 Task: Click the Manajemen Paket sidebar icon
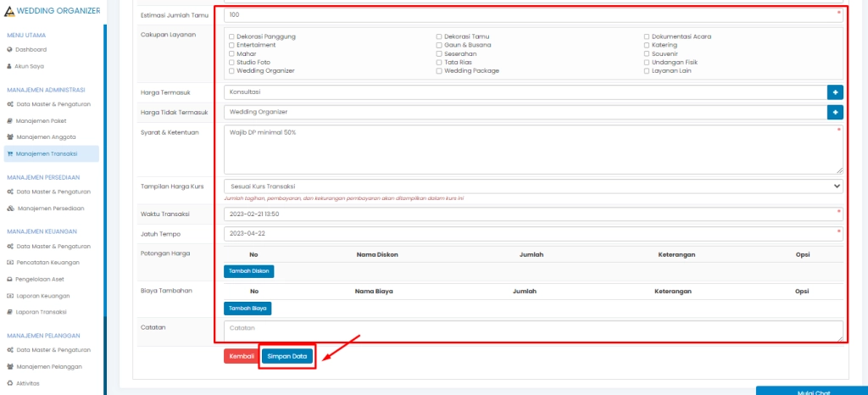click(x=9, y=120)
